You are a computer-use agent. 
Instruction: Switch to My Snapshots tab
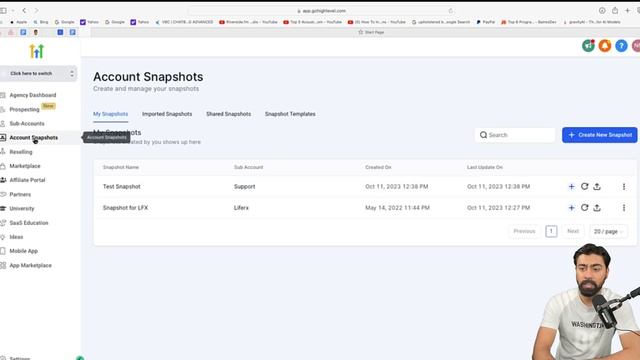pyautogui.click(x=110, y=114)
